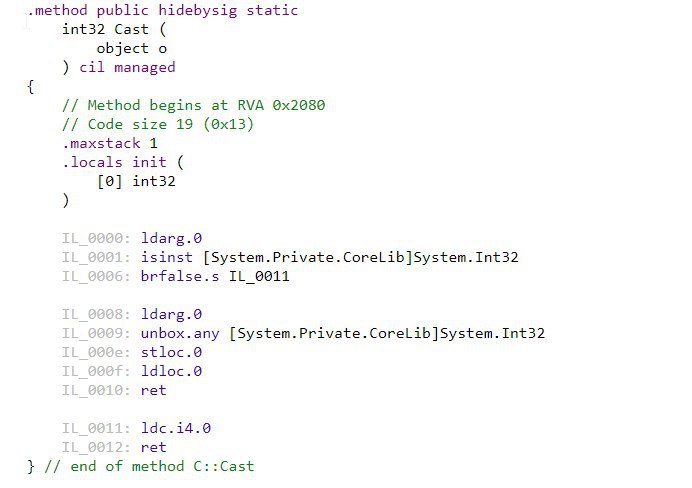Click branch target "IL_0011" after brfalse.s

259,277
